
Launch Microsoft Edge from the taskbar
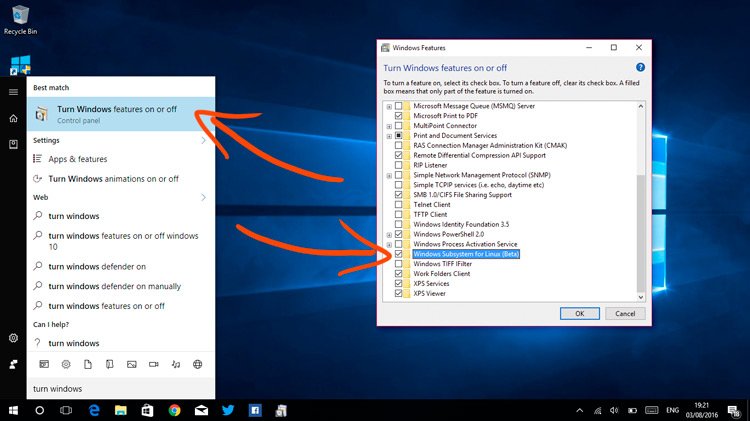click(94, 410)
